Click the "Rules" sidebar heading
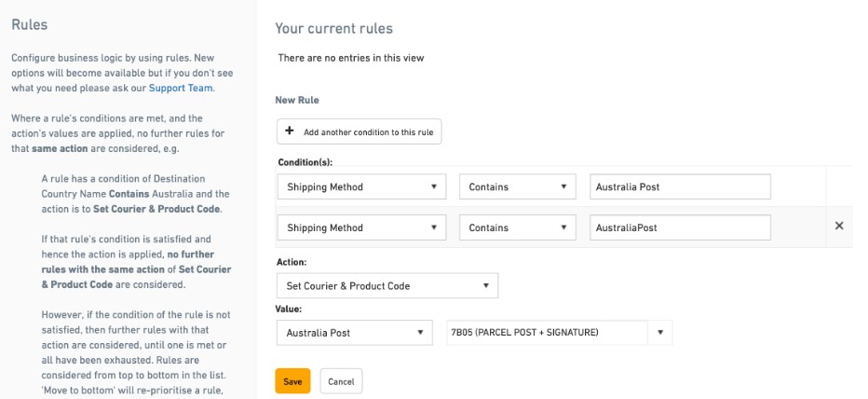 29,25
